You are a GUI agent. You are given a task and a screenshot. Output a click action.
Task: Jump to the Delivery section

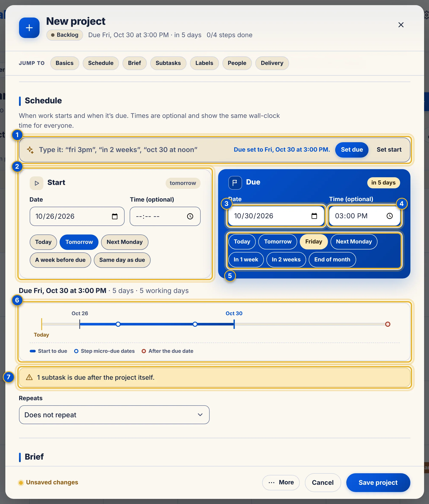[272, 63]
